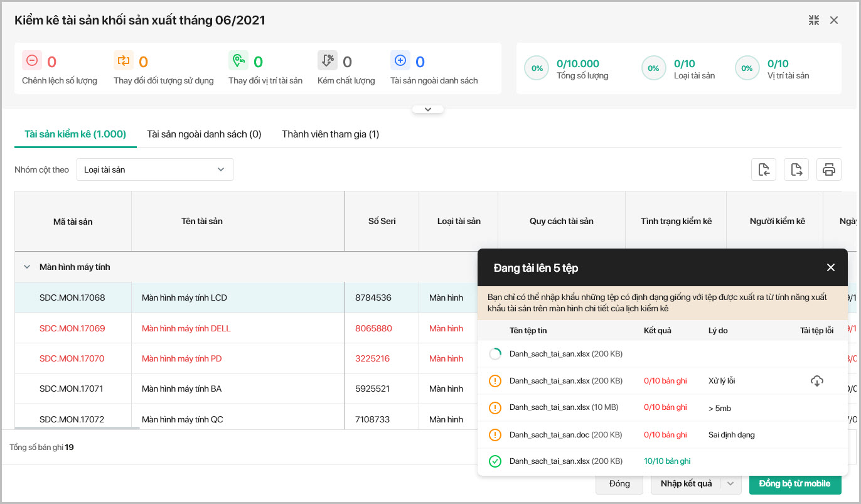Image resolution: width=861 pixels, height=504 pixels.
Task: Click the 'Đồng bộ từ mobile' button
Action: tap(794, 483)
